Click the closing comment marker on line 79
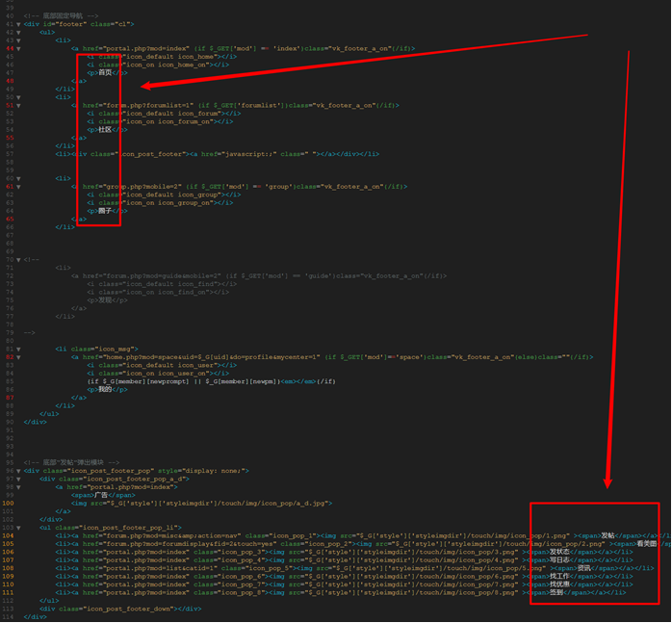The width and height of the screenshot is (672, 623). 30,333
